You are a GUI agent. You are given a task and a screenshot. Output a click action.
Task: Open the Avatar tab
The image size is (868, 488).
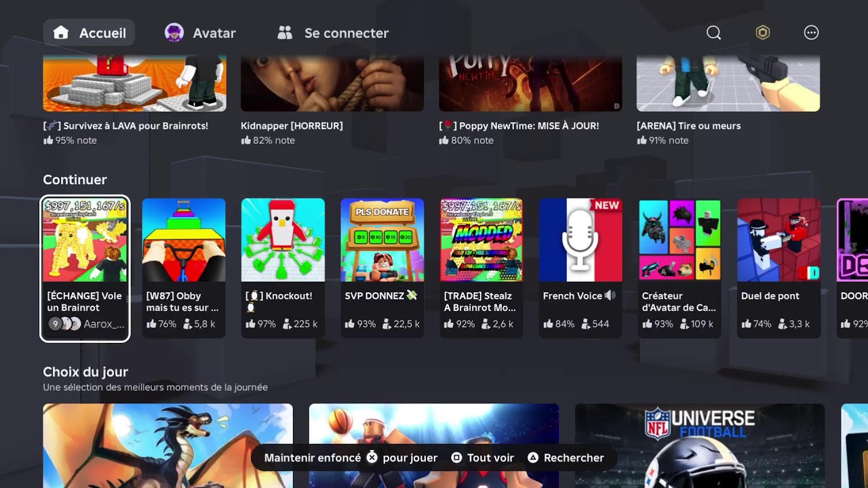click(200, 33)
